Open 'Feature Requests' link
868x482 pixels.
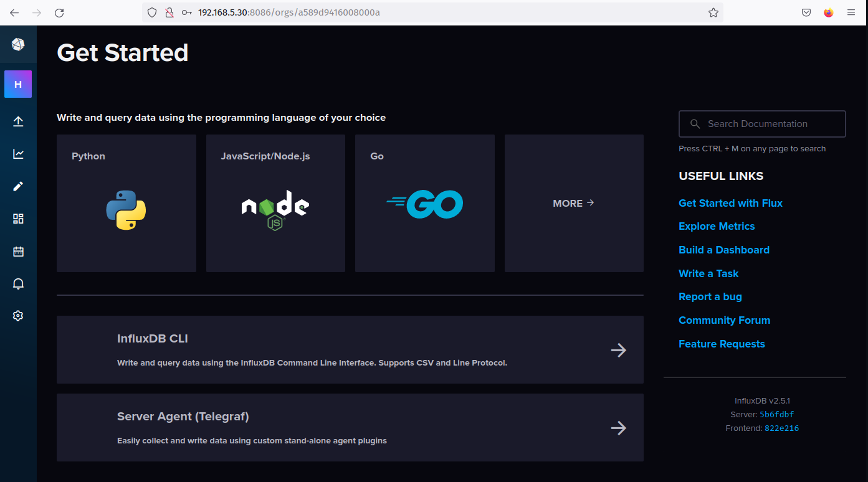(x=722, y=344)
